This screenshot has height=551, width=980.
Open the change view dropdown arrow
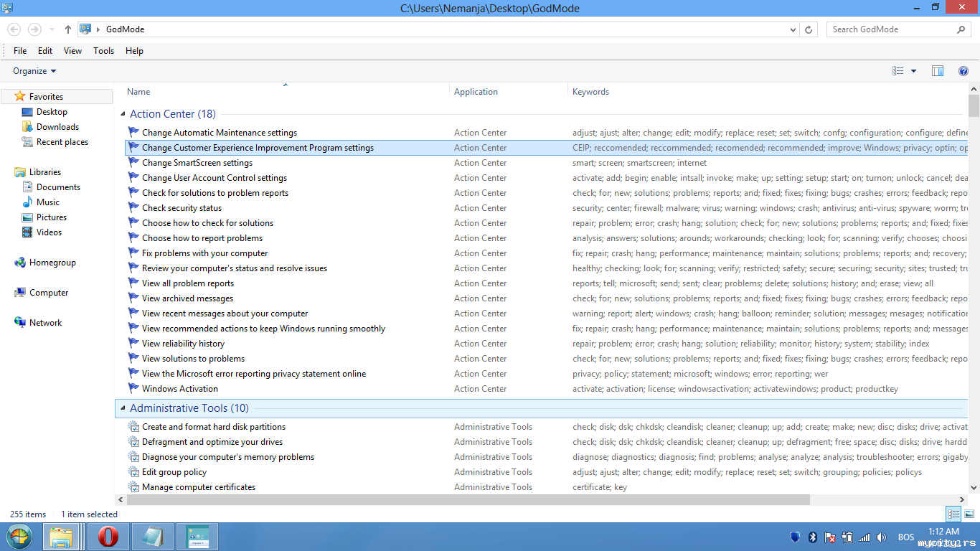[x=913, y=71]
